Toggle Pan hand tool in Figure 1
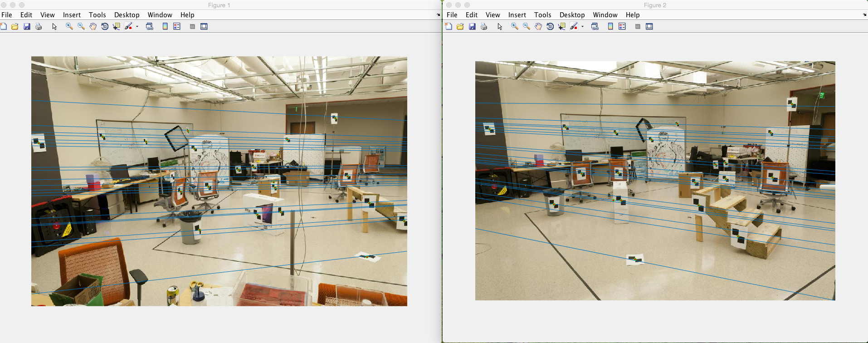The image size is (868, 343). tap(93, 26)
